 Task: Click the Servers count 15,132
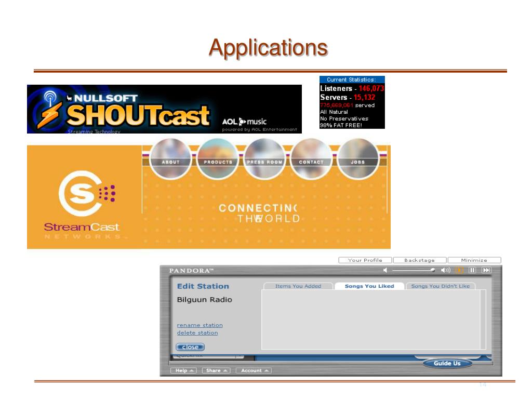click(364, 97)
